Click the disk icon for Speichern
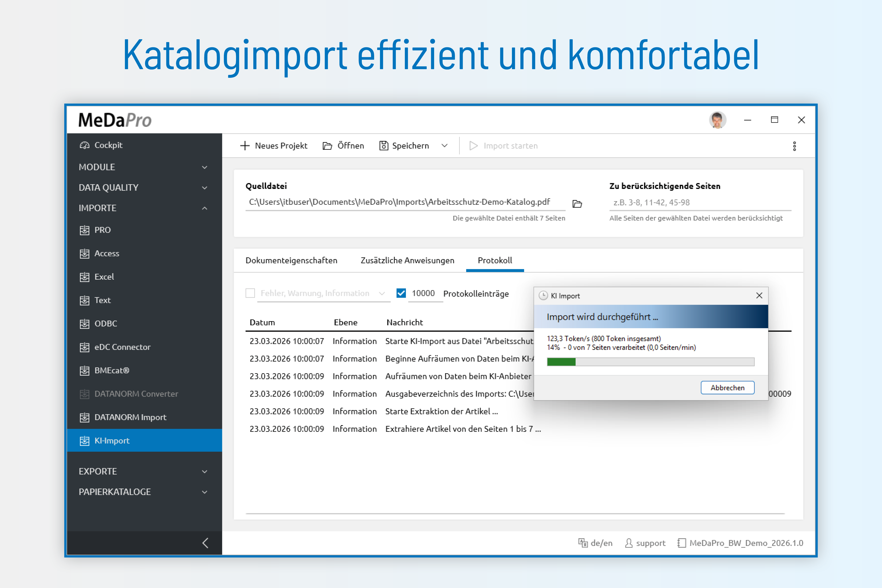The image size is (882, 588). (384, 146)
